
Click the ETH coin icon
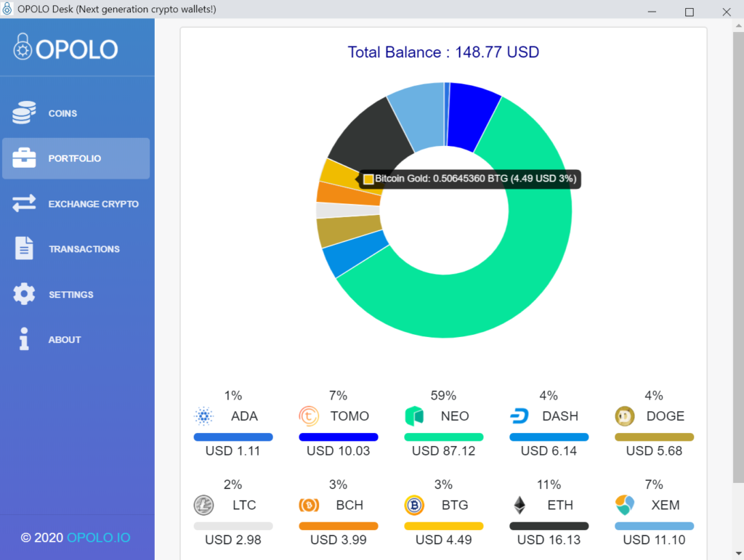click(x=520, y=505)
